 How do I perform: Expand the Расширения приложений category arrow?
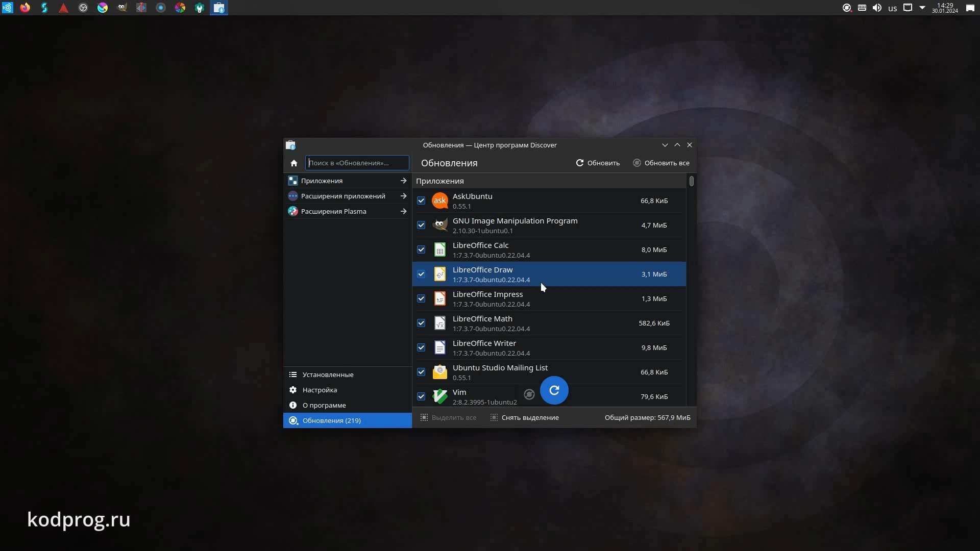pyautogui.click(x=403, y=196)
